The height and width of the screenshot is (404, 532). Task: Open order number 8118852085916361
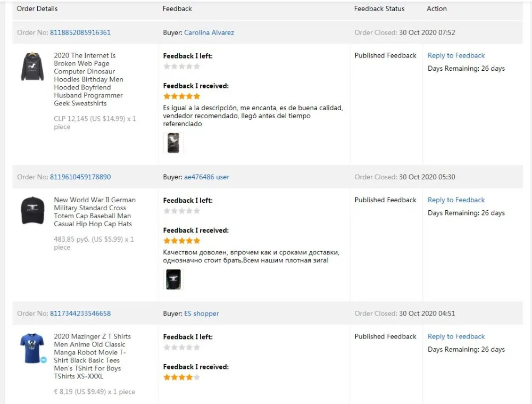point(80,32)
